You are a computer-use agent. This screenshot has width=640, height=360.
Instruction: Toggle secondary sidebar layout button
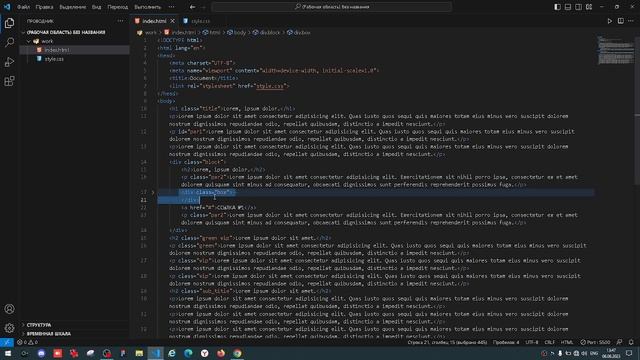pos(578,7)
